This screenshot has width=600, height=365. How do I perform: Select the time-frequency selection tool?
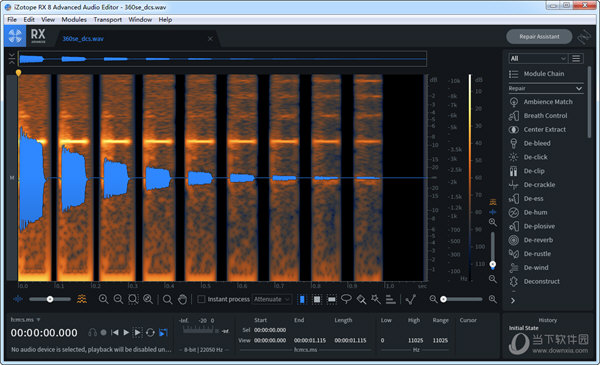(x=317, y=299)
